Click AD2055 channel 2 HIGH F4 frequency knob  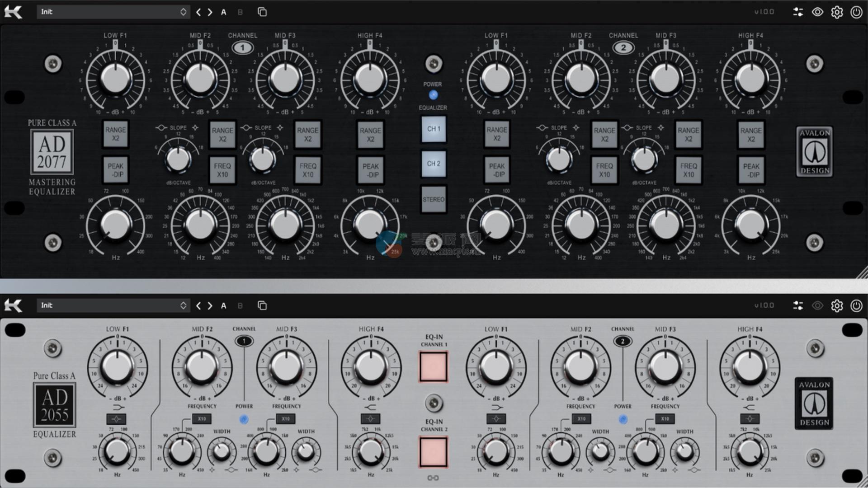click(x=750, y=451)
